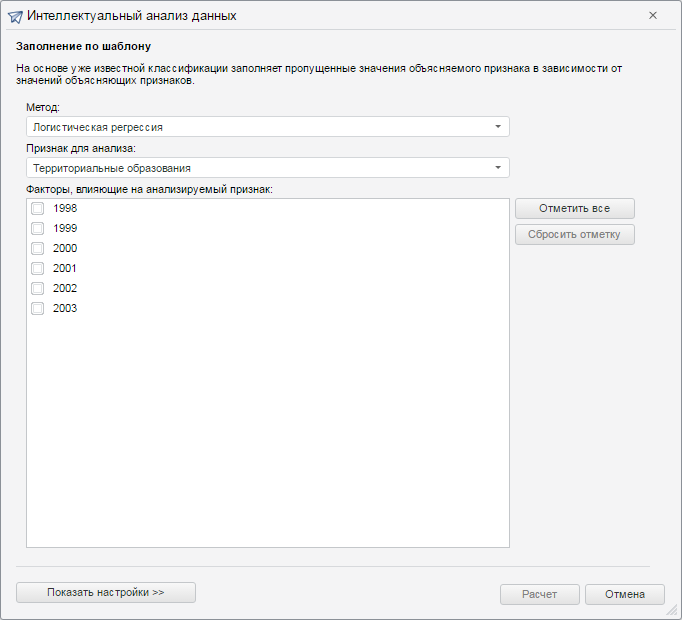Viewport: 682px width, 620px height.
Task: Click the Сбросить отметку button
Action: 574,234
